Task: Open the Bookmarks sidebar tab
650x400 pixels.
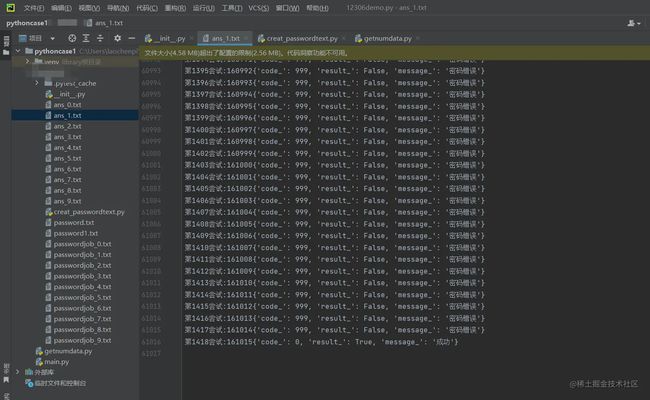Action: [x=6, y=373]
